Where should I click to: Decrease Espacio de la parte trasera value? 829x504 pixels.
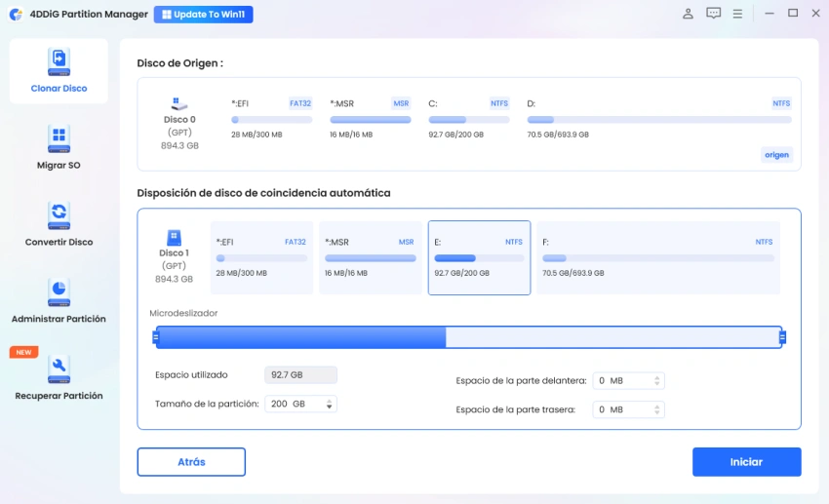(656, 412)
